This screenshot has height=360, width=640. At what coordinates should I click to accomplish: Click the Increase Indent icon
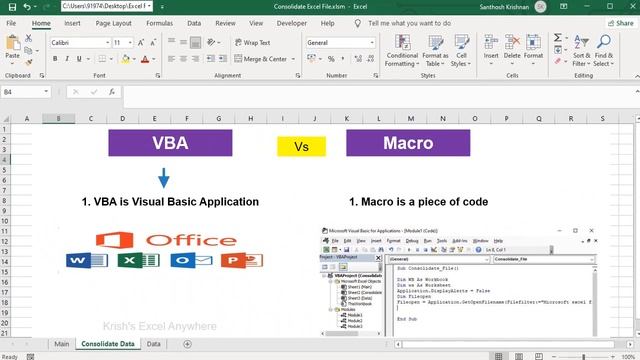click(223, 59)
